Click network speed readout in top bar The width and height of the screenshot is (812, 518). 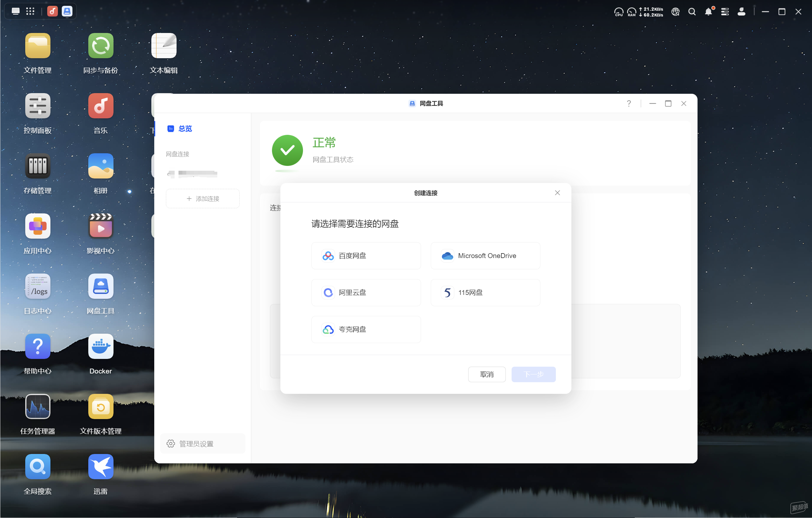(651, 12)
